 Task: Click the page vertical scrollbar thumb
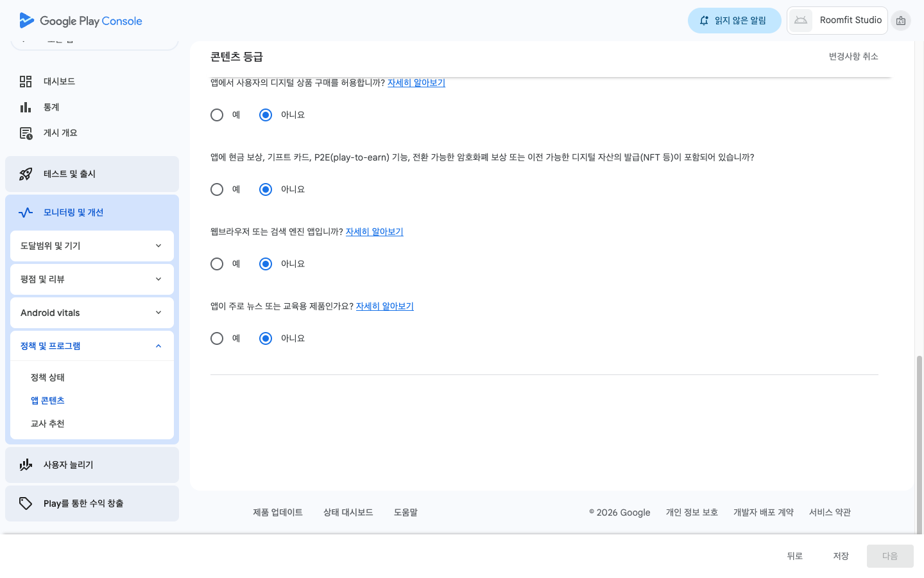(919, 443)
